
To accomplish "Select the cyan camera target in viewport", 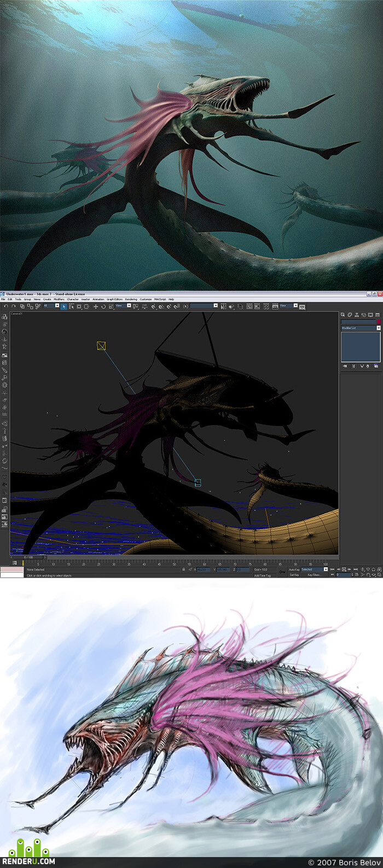I will 198,483.
